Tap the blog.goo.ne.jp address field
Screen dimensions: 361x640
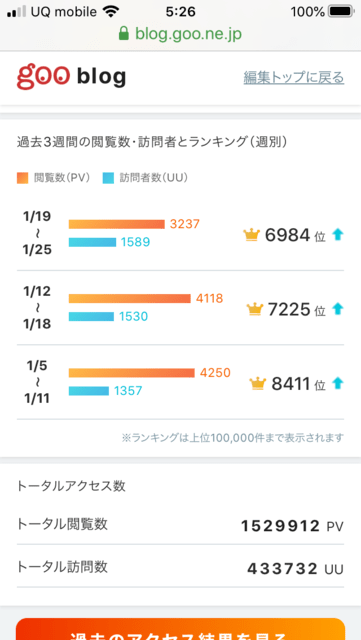point(180,34)
